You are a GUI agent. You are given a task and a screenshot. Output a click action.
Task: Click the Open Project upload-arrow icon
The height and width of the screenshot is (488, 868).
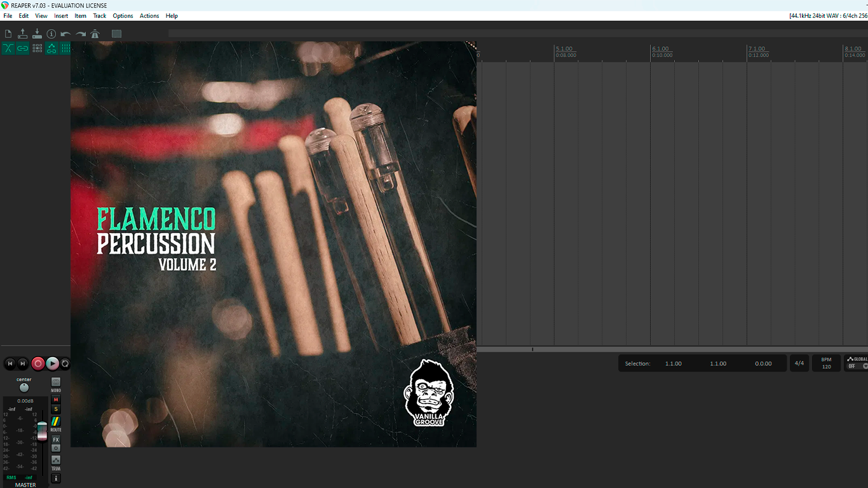tap(23, 34)
